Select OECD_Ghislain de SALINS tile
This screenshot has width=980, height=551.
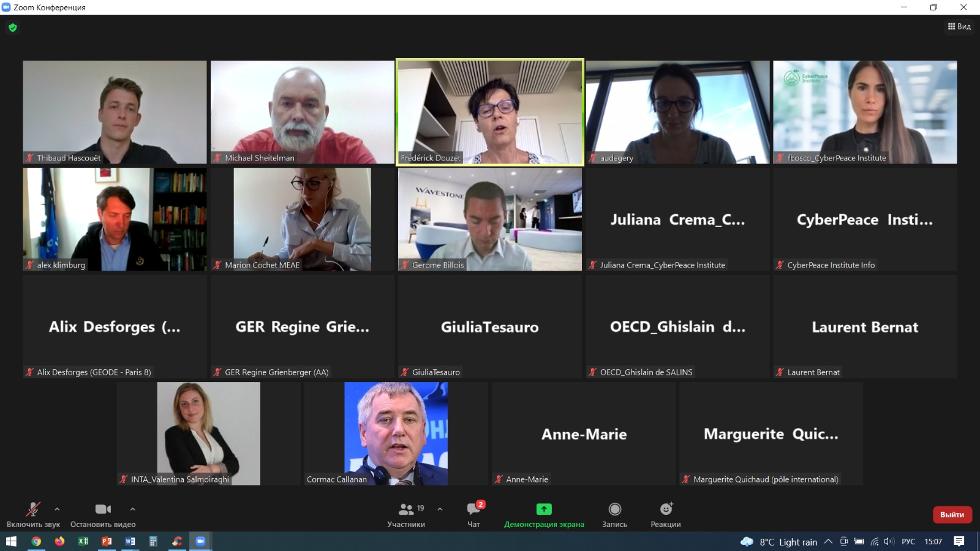[677, 326]
